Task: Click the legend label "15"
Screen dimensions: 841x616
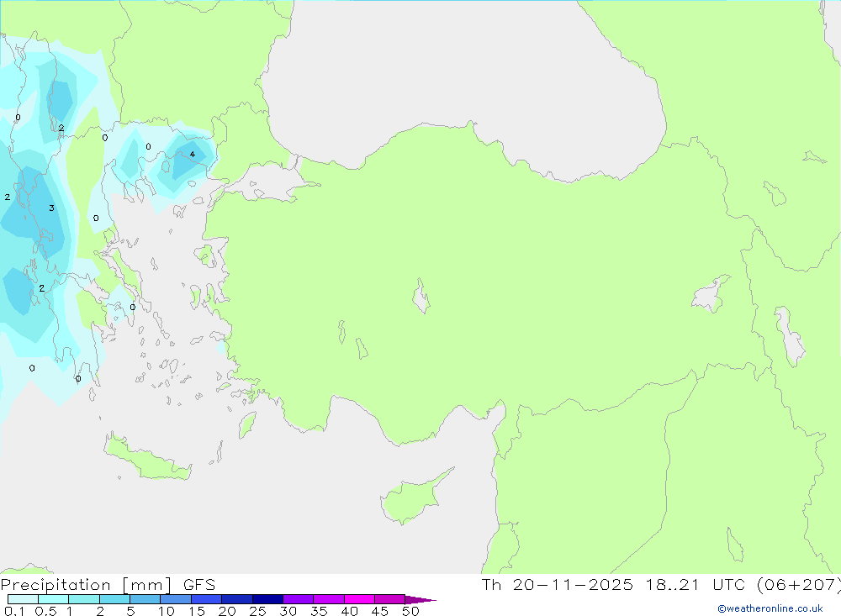Action: click(197, 611)
